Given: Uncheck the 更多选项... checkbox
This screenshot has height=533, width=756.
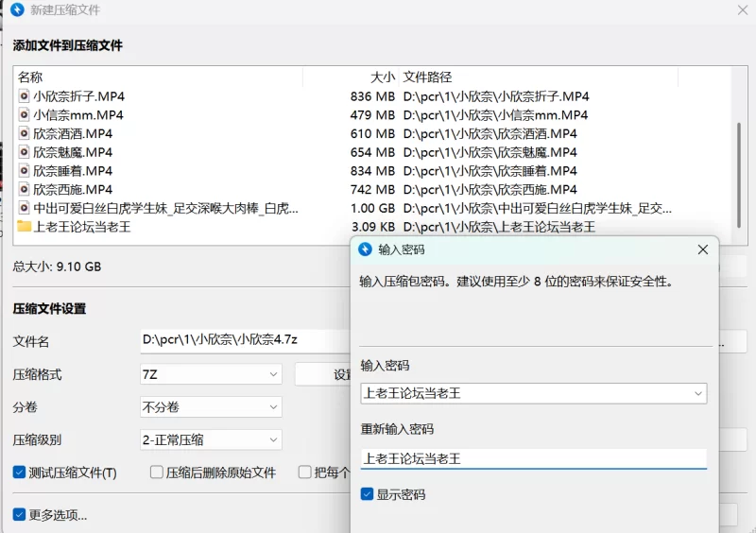Looking at the screenshot, I should (20, 515).
